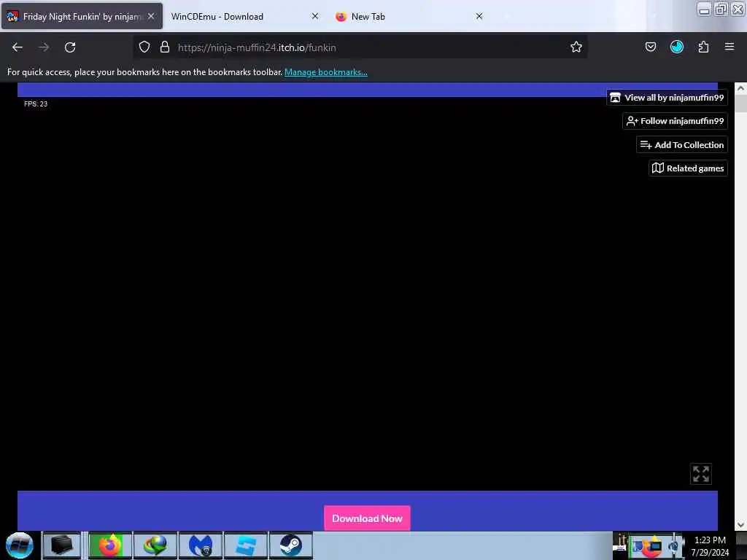Screen dimensions: 747x560
Task: Open the taskbar clock showing 1:23 PM
Action: tap(710, 545)
